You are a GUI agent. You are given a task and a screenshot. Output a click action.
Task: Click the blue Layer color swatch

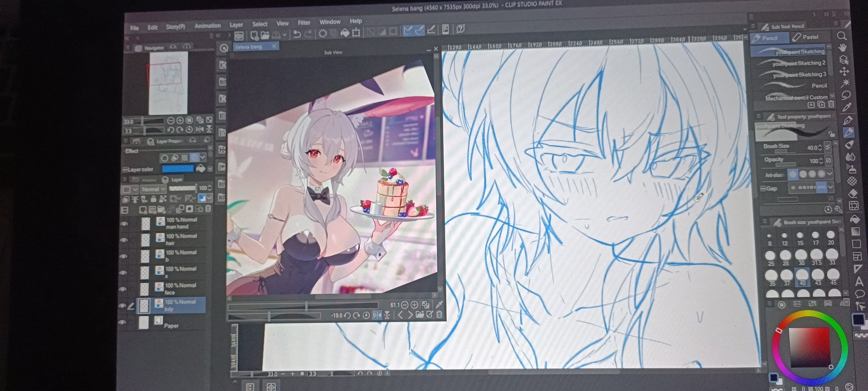178,168
